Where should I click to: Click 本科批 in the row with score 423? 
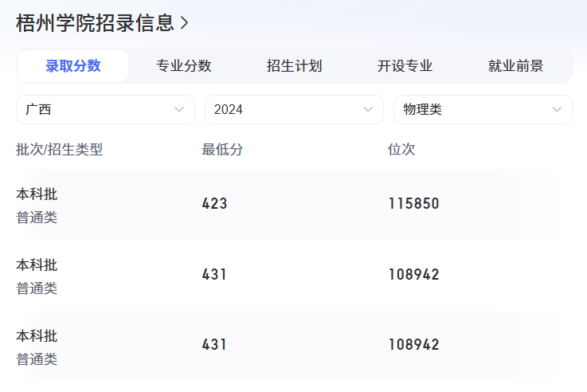point(37,194)
